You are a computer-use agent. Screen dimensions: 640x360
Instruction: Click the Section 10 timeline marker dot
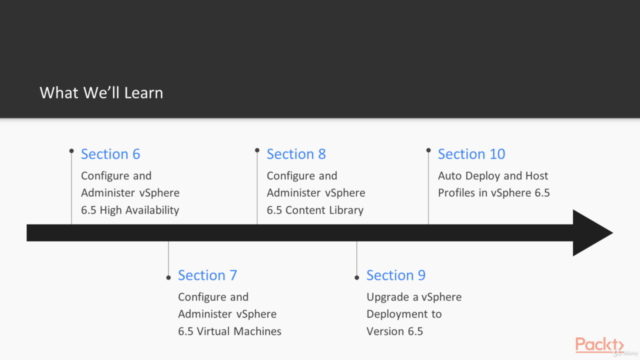pos(429,151)
